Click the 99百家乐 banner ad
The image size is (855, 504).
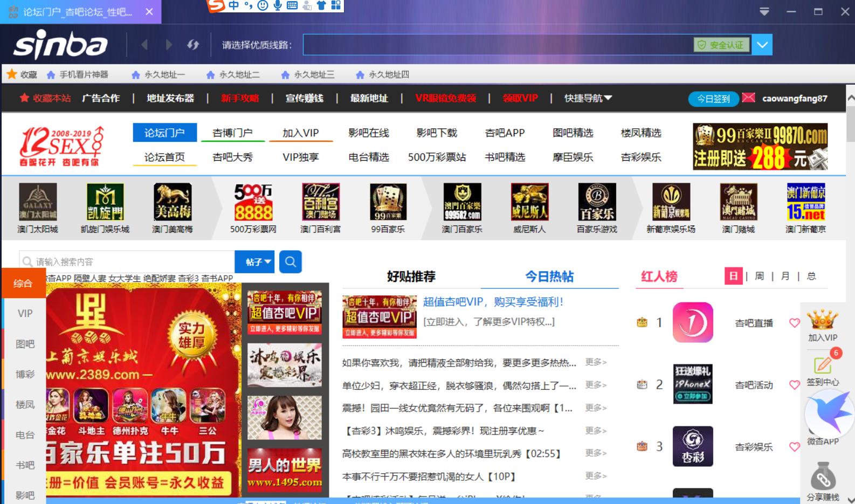coord(760,146)
